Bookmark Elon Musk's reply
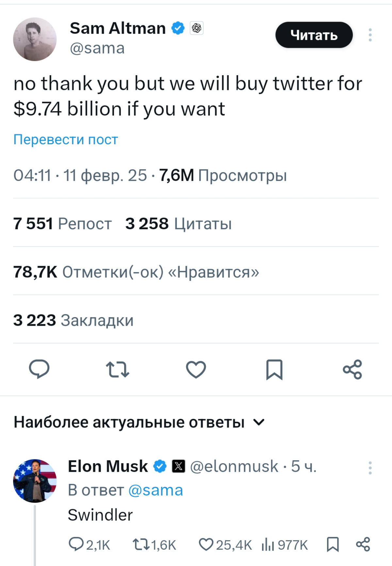This screenshot has height=566, width=392. 334,545
